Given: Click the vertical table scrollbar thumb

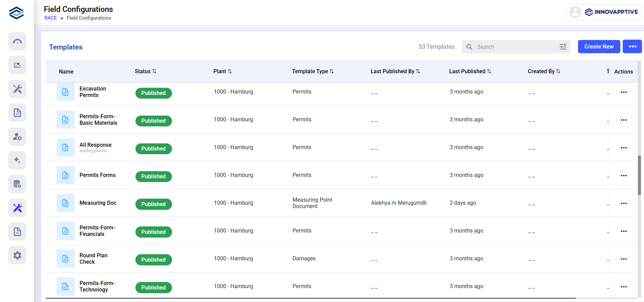Looking at the screenshot, I should click(639, 175).
